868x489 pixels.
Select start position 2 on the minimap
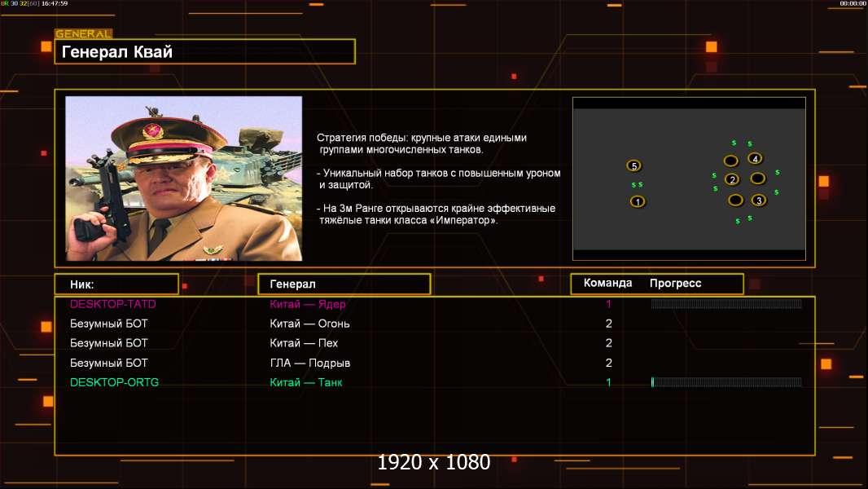tap(732, 179)
